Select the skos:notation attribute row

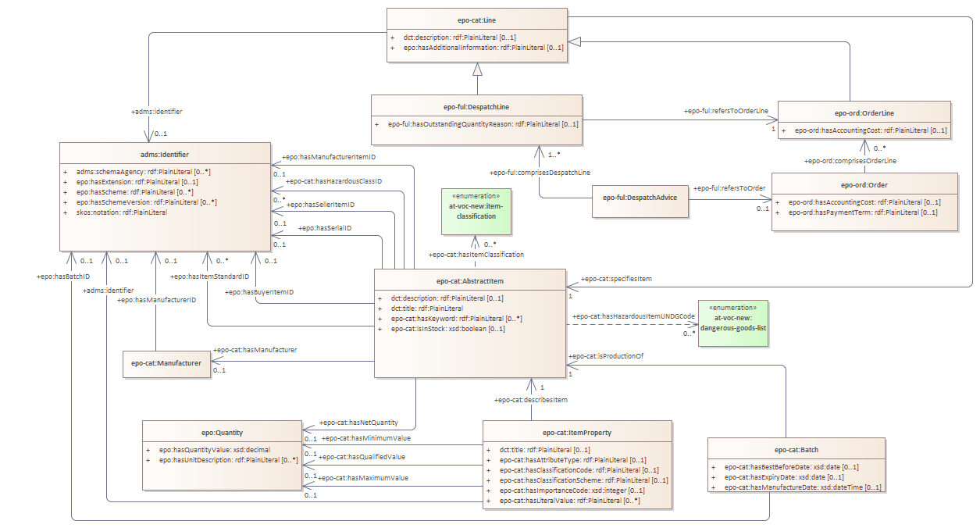(122, 212)
